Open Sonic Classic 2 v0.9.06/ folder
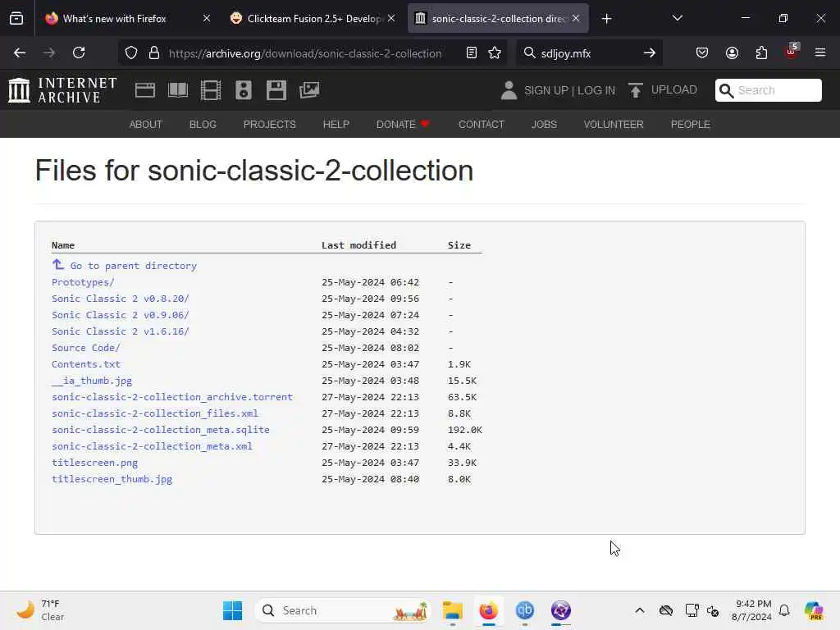 [x=121, y=315]
